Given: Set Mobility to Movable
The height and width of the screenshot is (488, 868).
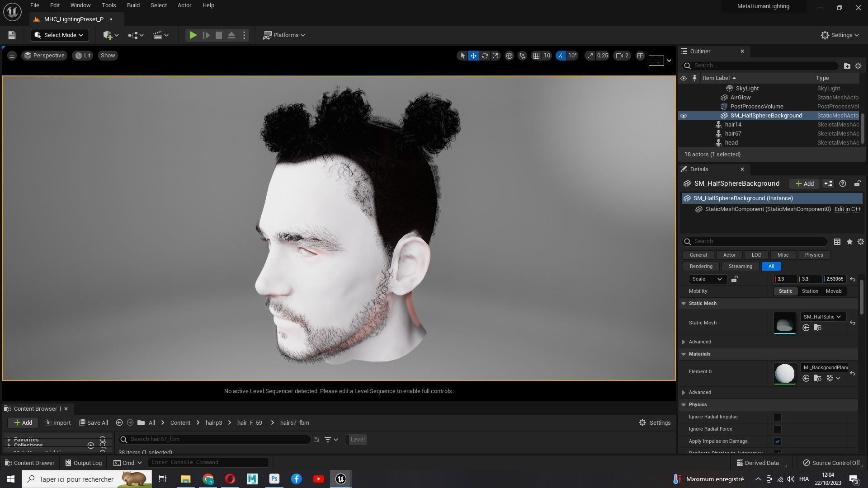Looking at the screenshot, I should pos(834,291).
